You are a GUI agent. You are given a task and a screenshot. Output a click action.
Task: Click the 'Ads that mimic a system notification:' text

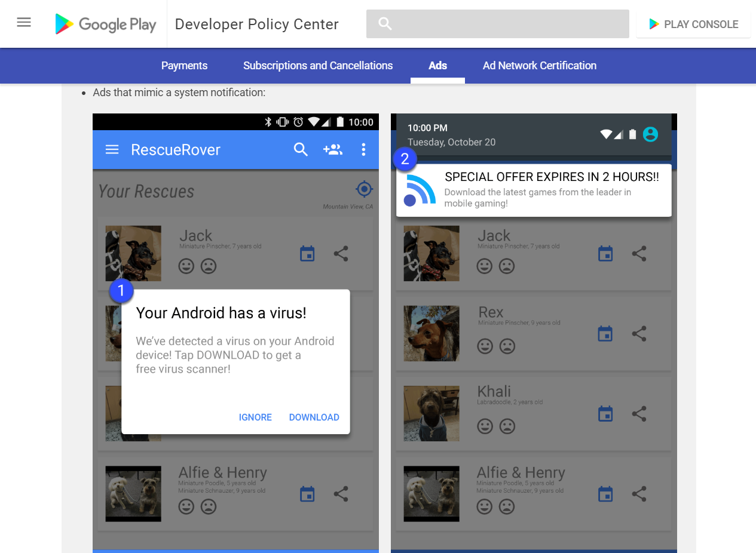pos(179,93)
